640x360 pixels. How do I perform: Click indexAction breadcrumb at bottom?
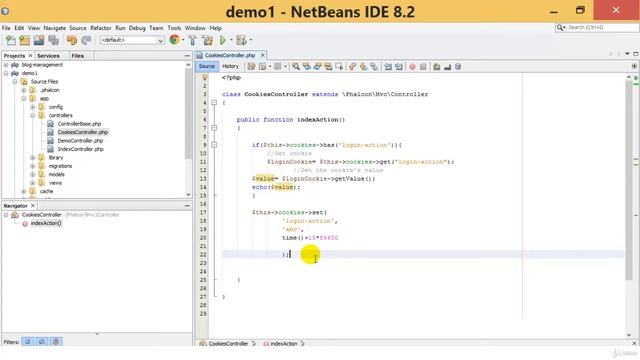pos(284,344)
